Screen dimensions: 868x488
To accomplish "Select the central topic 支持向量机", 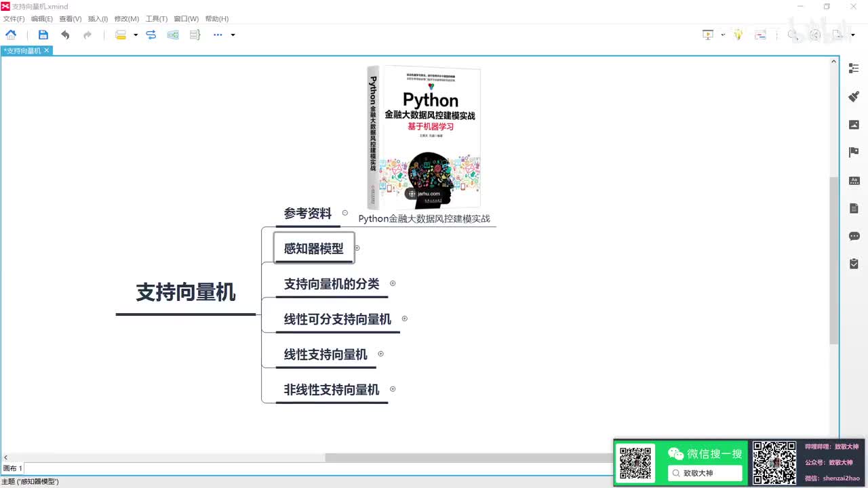I will pyautogui.click(x=186, y=292).
